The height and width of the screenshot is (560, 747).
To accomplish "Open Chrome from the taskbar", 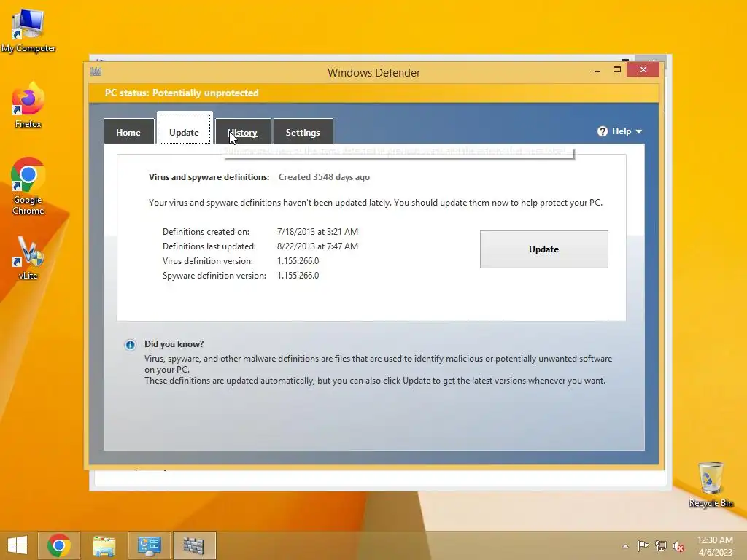I will pos(59,545).
